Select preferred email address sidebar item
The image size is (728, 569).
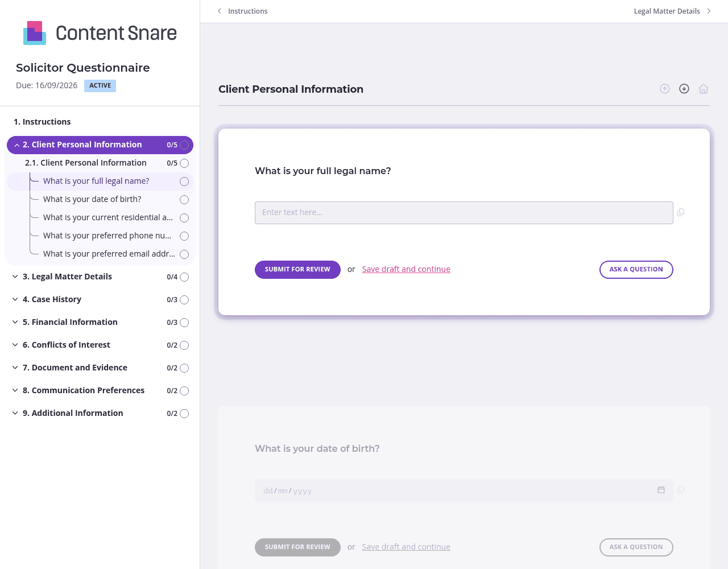click(x=109, y=254)
